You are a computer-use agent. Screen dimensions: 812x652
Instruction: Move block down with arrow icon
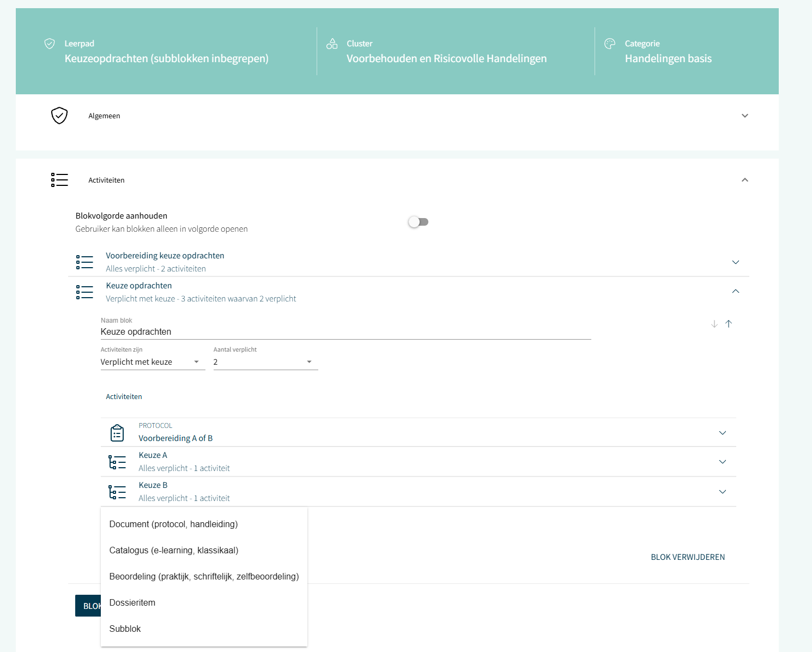pyautogui.click(x=714, y=324)
